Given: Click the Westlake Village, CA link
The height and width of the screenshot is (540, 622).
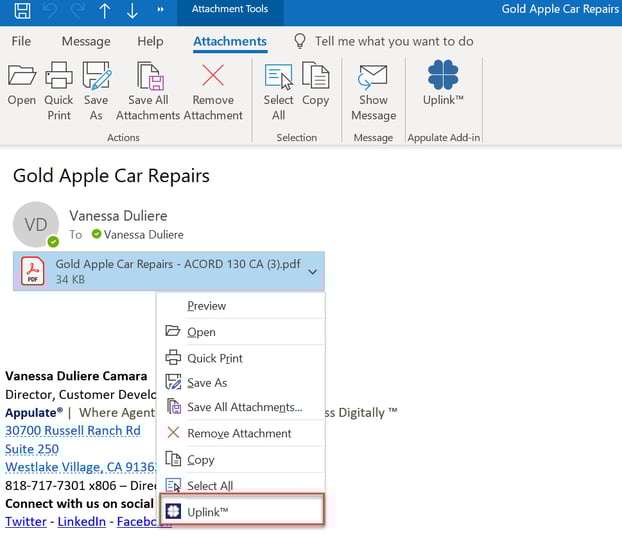Looking at the screenshot, I should (81, 467).
